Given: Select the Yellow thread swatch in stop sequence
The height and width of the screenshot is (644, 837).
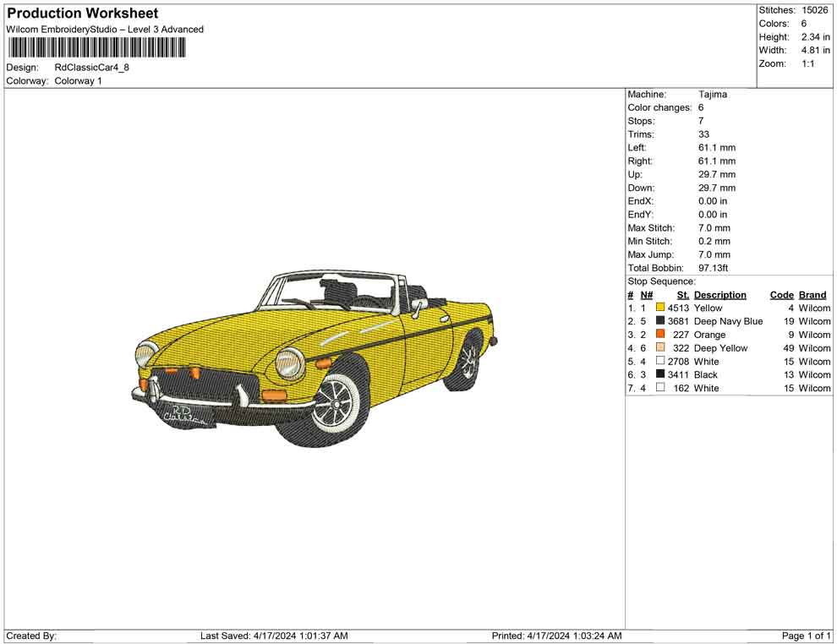Looking at the screenshot, I should [x=660, y=308].
